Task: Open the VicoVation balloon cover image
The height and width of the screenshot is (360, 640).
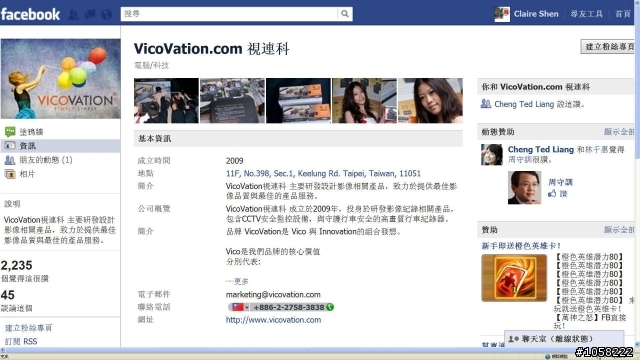Action: [60, 79]
